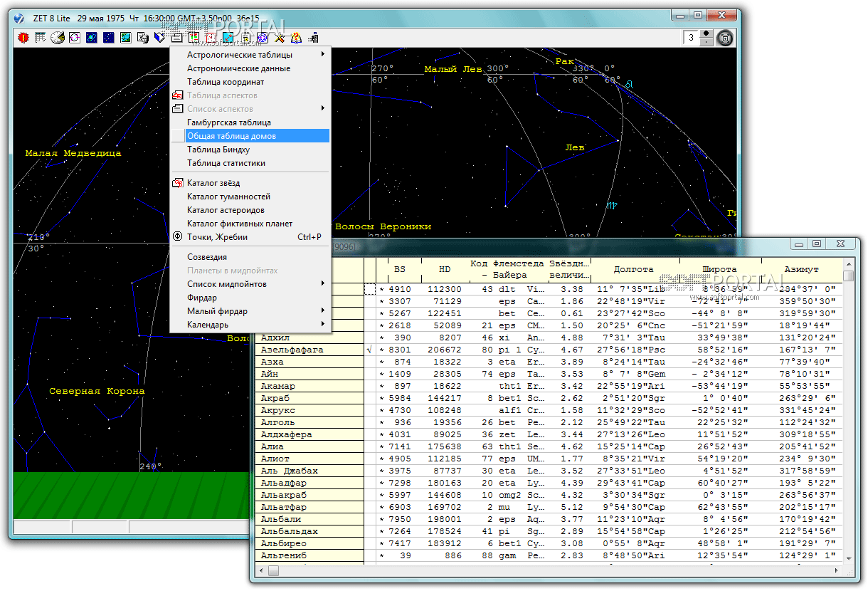The width and height of the screenshot is (868, 591).
Task: Click the concentric circles toolbar icon
Action: click(x=263, y=38)
